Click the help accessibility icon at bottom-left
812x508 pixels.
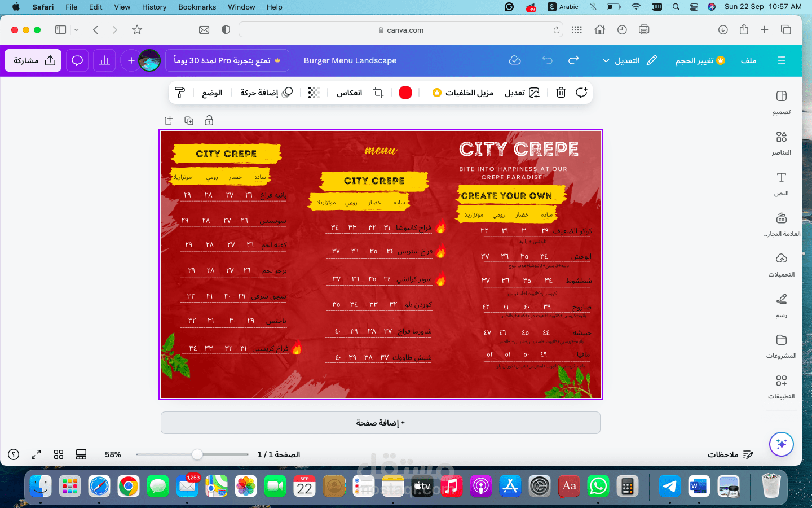pyautogui.click(x=14, y=454)
